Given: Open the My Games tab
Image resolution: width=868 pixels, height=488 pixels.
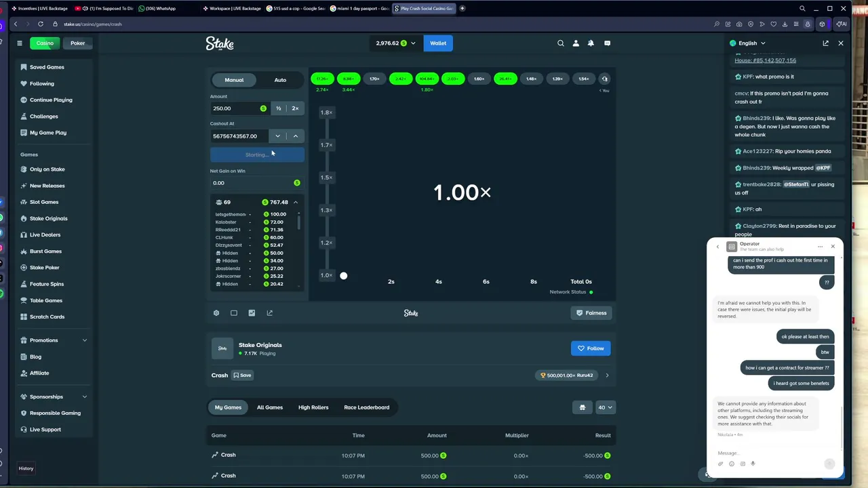Looking at the screenshot, I should [228, 407].
